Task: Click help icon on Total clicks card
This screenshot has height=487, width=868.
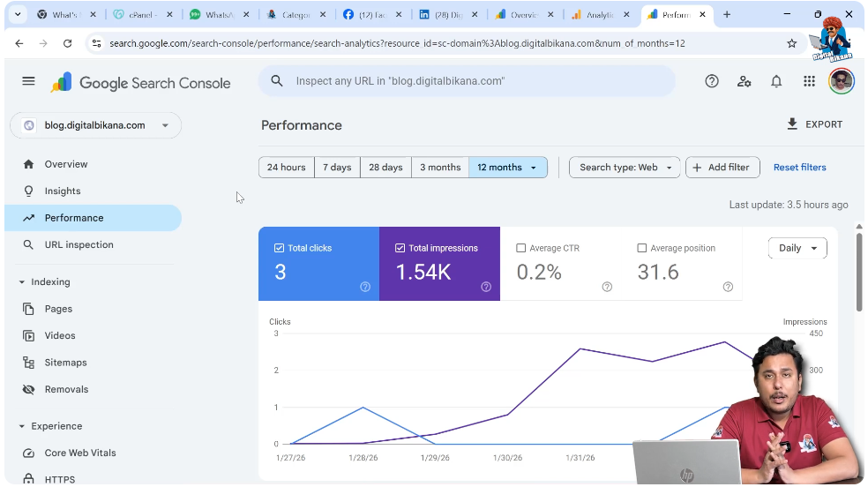Action: pos(365,287)
